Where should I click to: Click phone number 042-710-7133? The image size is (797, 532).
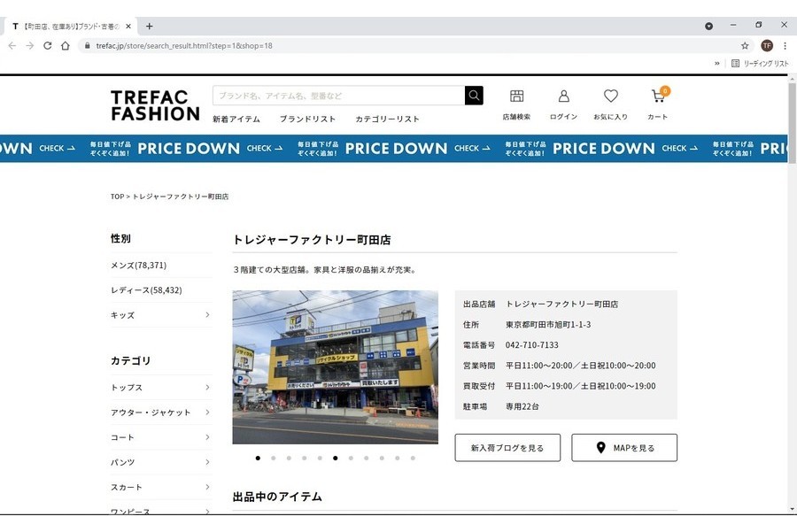pyautogui.click(x=531, y=345)
